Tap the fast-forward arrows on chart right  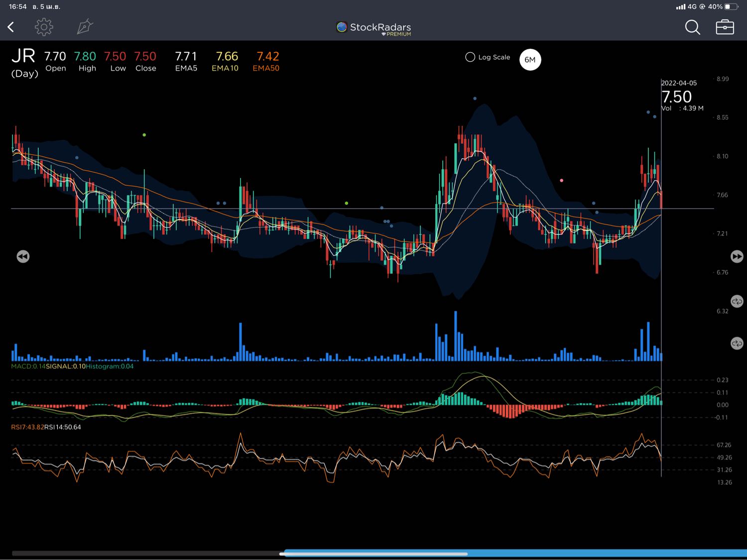pos(737,256)
